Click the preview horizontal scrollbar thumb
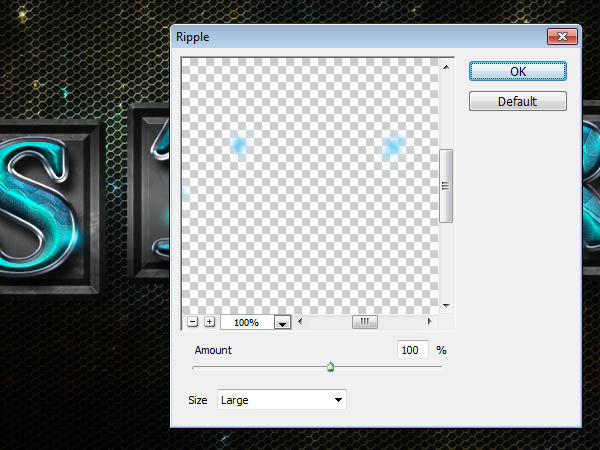 pos(365,322)
